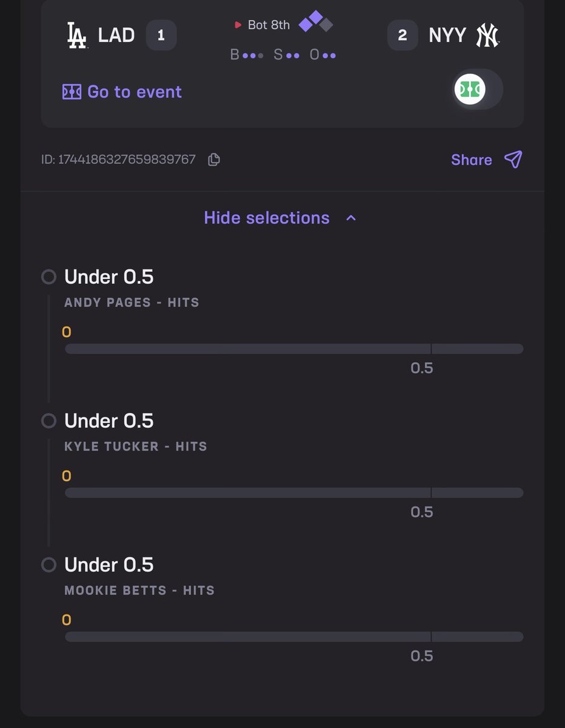Click the LA Dodgers team logo
Image resolution: width=565 pixels, height=728 pixels.
[x=76, y=35]
